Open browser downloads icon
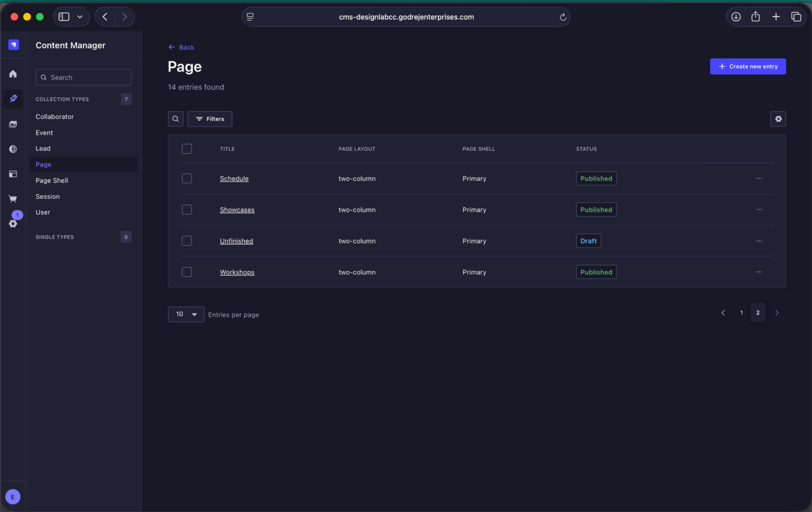This screenshot has width=812, height=512. [x=736, y=17]
